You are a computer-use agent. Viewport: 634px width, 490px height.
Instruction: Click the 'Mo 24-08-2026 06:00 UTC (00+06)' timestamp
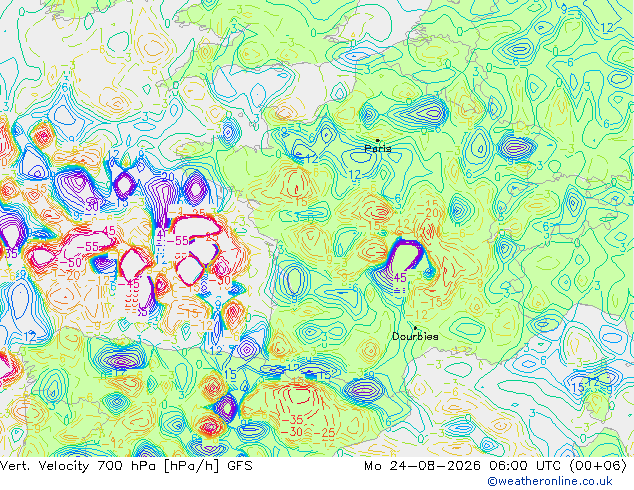point(495,466)
